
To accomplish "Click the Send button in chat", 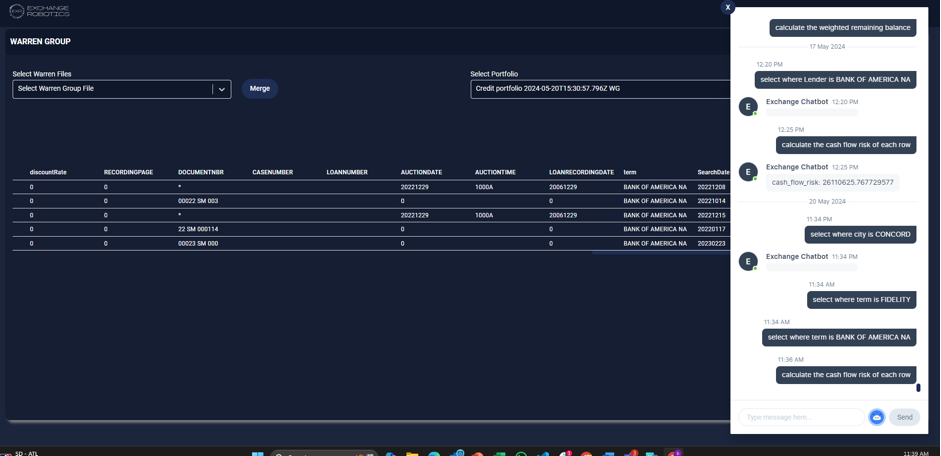I will [x=904, y=417].
